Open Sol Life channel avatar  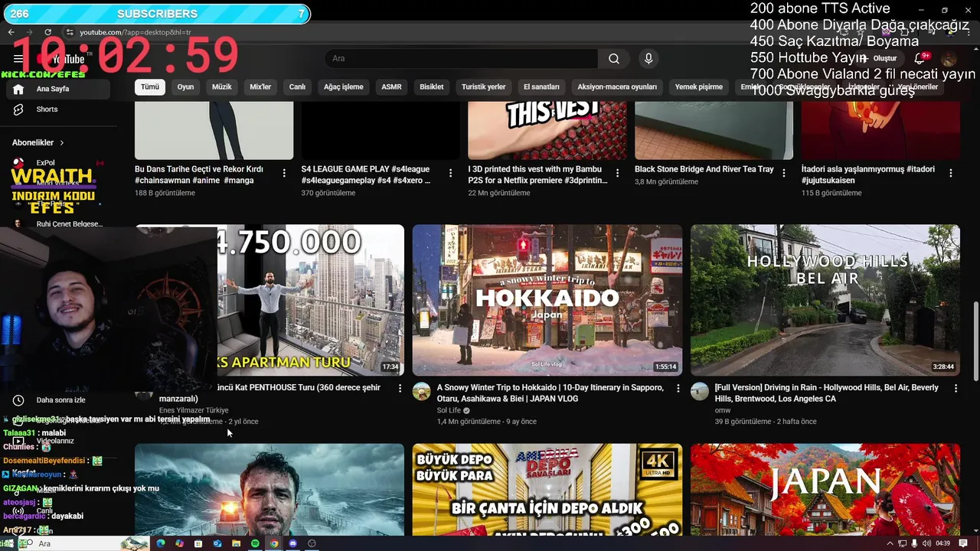tap(422, 392)
